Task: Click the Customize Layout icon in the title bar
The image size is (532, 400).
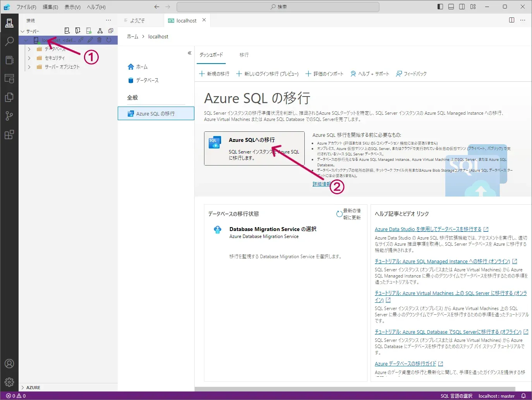Action: tap(473, 7)
